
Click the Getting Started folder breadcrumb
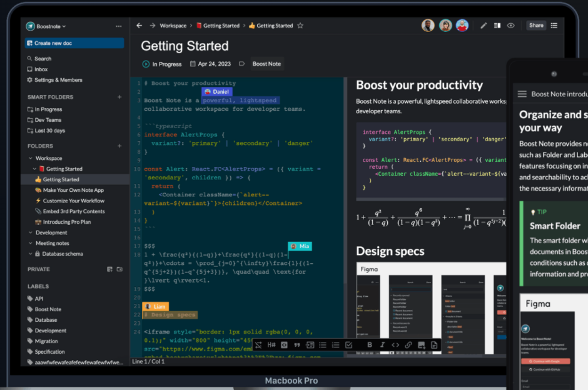[x=218, y=26]
